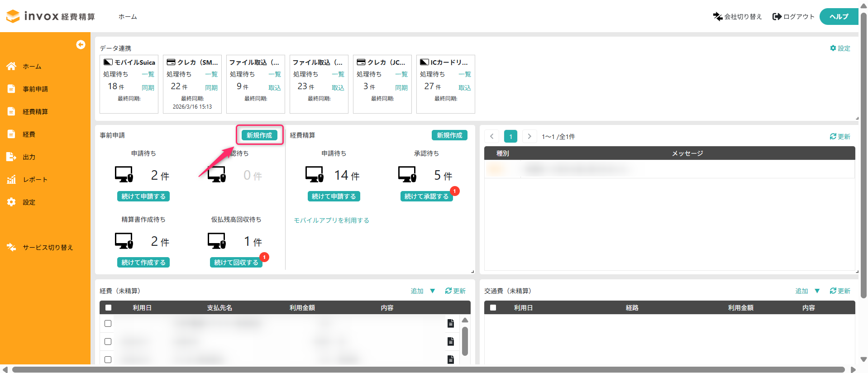Image resolution: width=868 pixels, height=373 pixels.
Task: Open 事前申請 in the sidebar menu
Action: [x=35, y=89]
